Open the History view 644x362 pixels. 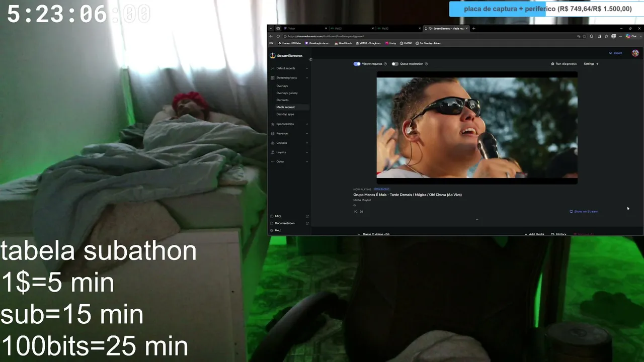(559, 234)
